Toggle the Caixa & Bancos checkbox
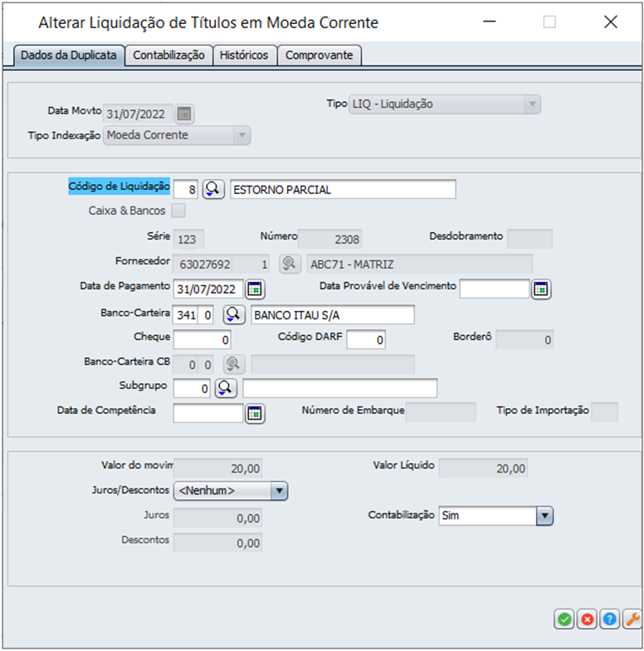644x651 pixels. 178,211
